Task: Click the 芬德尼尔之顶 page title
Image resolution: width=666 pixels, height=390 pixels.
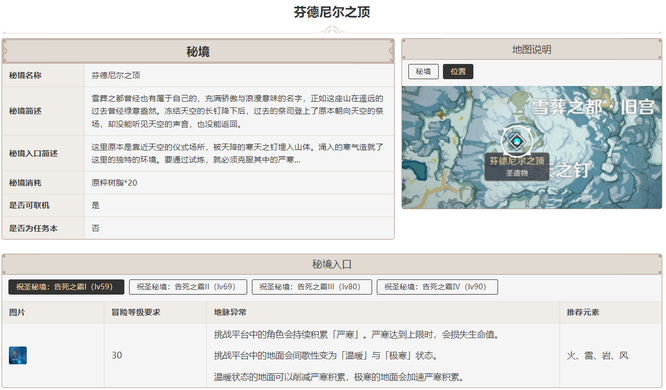Action: point(332,12)
